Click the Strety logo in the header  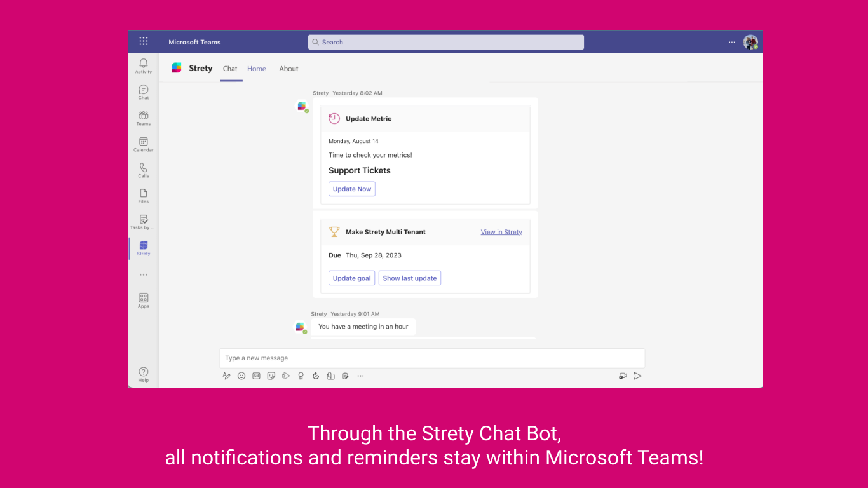(177, 68)
